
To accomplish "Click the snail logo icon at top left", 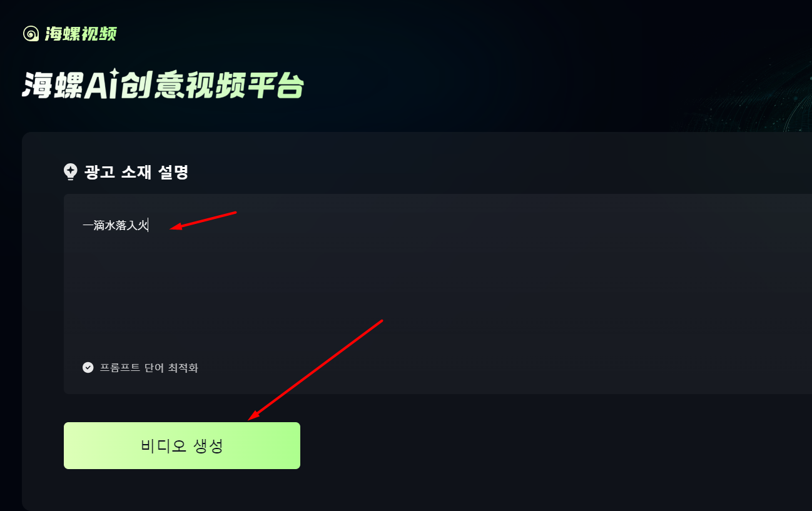I will [31, 34].
